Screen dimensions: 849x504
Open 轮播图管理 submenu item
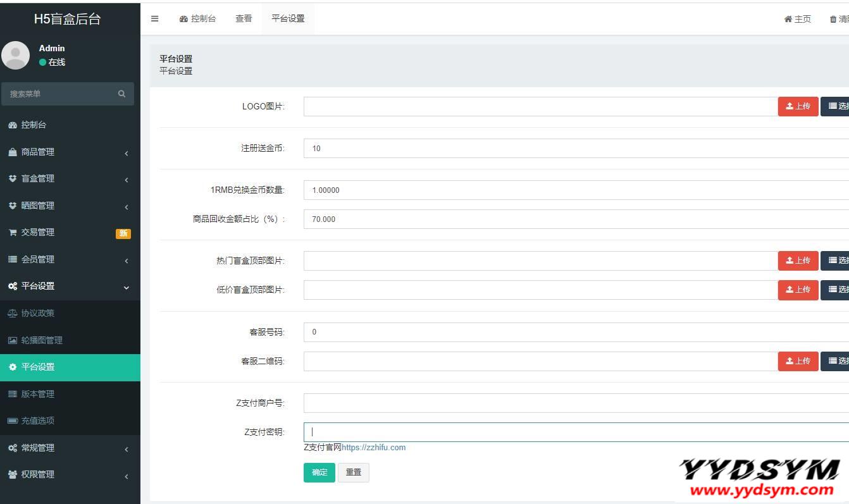70,340
